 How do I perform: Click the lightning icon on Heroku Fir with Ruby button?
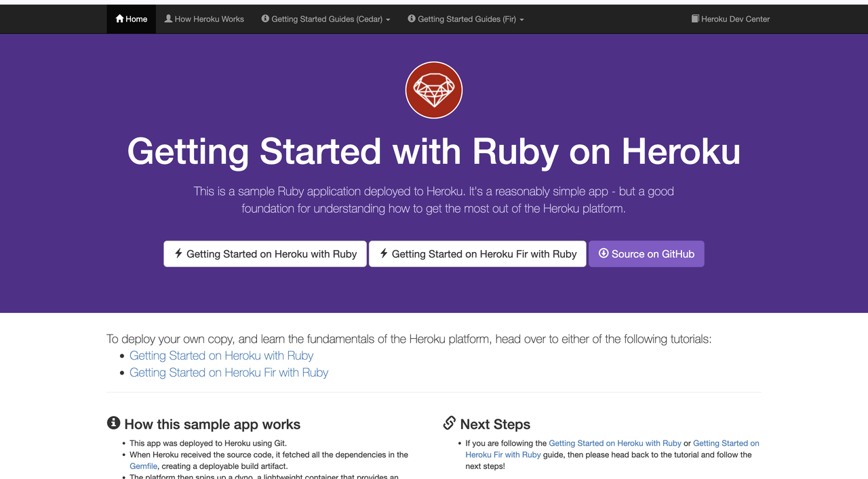pyautogui.click(x=384, y=253)
